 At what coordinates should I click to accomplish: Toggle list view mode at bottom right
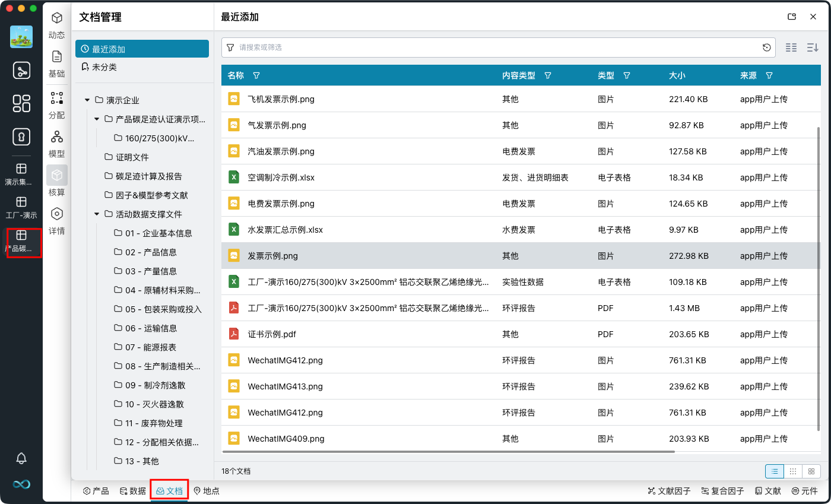tap(774, 471)
